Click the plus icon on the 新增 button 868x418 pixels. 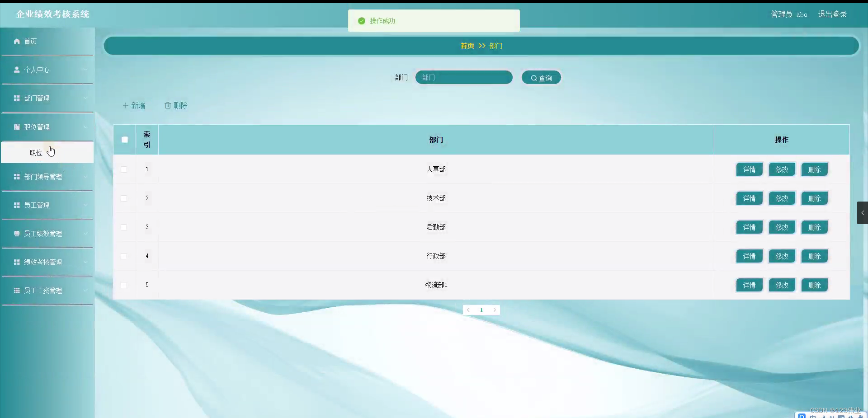pyautogui.click(x=125, y=105)
